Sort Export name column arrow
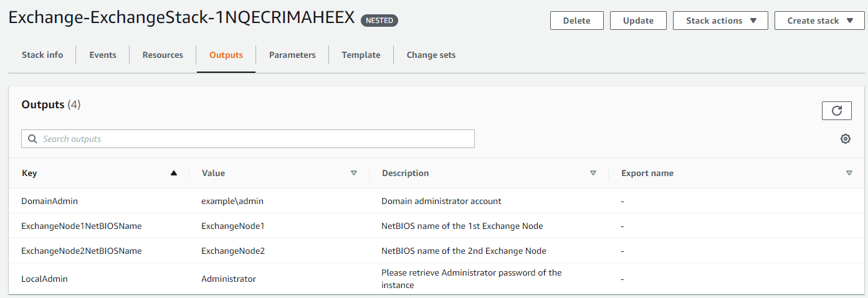868x298 pixels. [849, 173]
